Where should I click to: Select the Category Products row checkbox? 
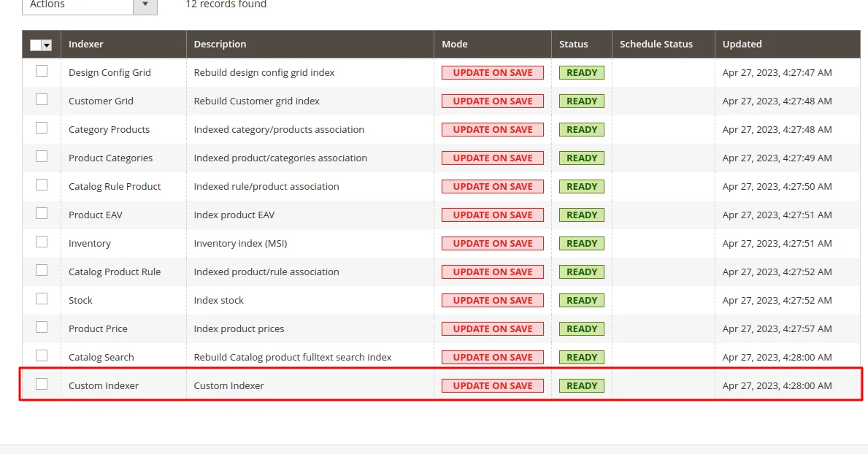pyautogui.click(x=42, y=128)
